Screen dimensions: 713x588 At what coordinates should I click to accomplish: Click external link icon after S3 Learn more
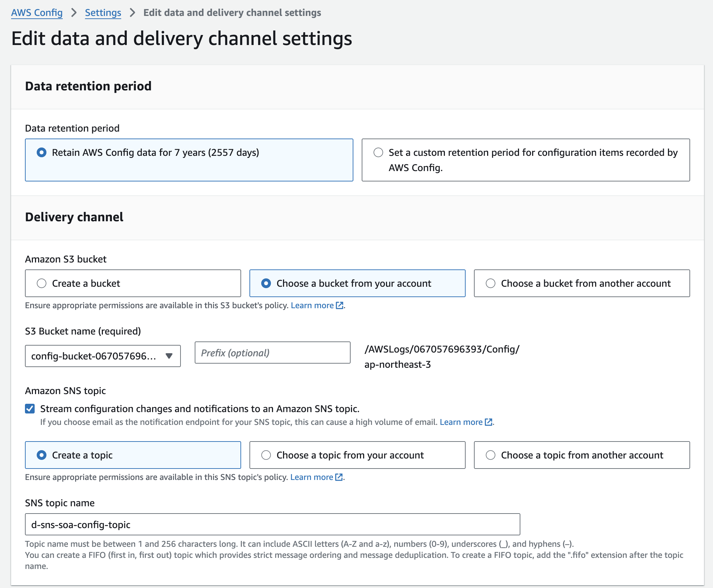[340, 305]
